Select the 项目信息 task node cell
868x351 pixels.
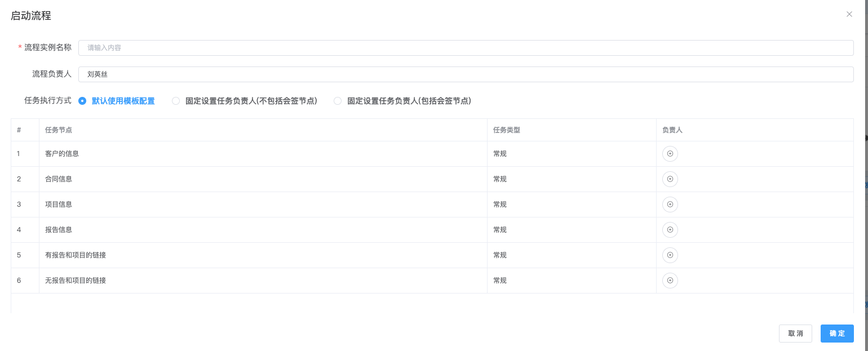(x=263, y=204)
